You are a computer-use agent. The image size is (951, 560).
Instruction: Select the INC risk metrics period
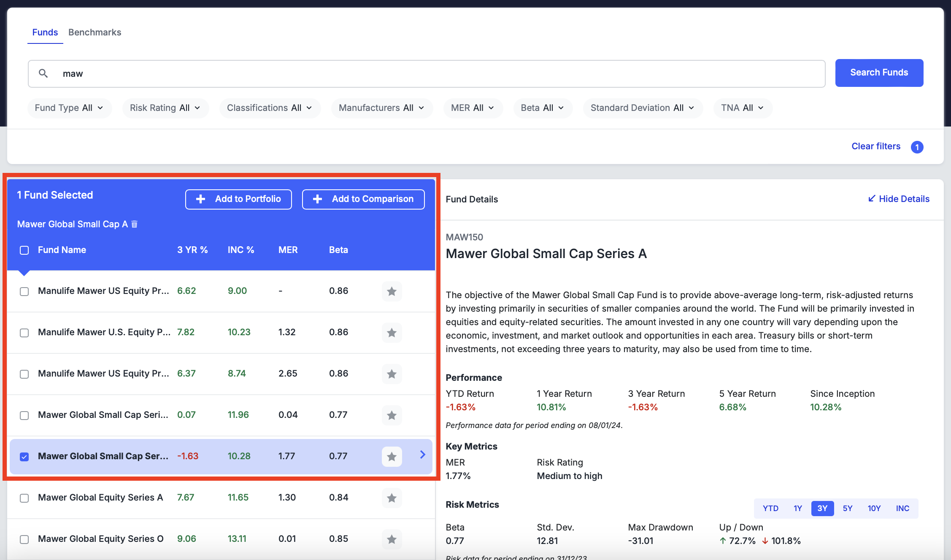902,509
